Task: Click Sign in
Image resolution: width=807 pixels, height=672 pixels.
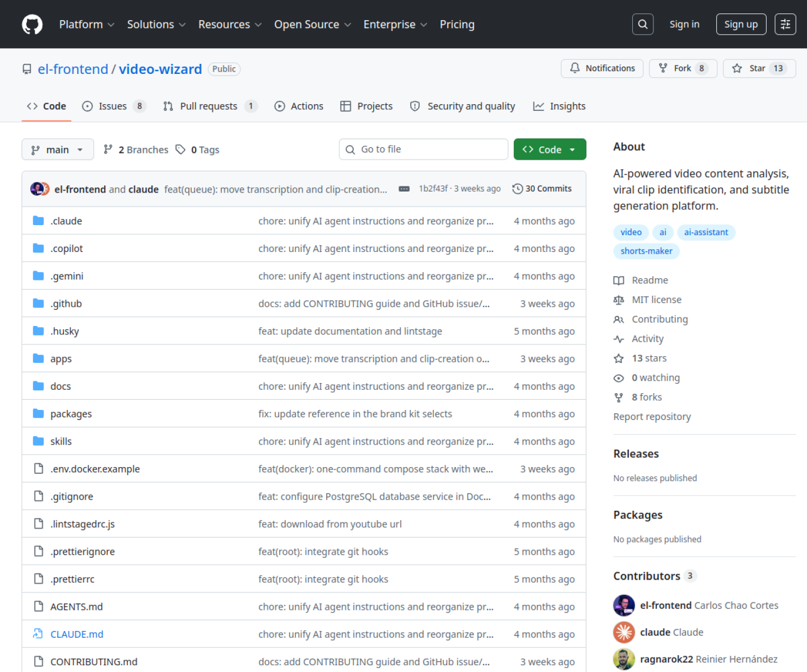Action: tap(684, 24)
